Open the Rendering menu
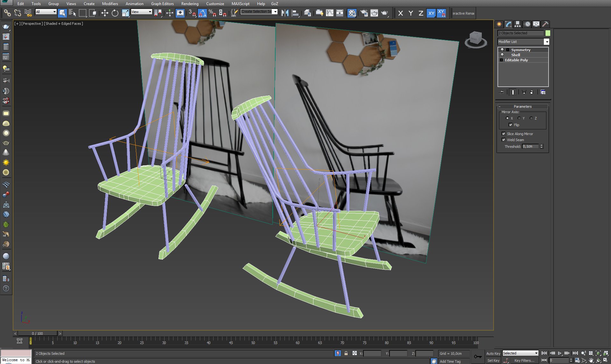Viewport: 611px width, 364px height. tap(190, 4)
